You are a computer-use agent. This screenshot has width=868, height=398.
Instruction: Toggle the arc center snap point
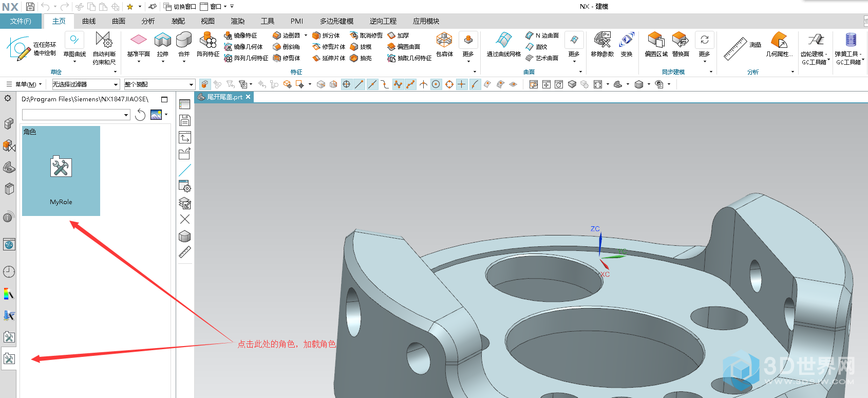tap(436, 84)
